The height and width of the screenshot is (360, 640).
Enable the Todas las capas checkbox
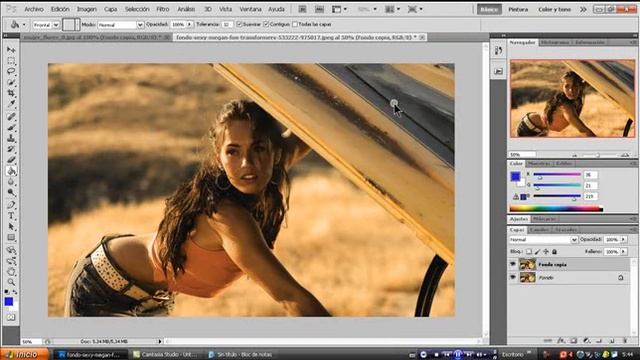[295, 24]
